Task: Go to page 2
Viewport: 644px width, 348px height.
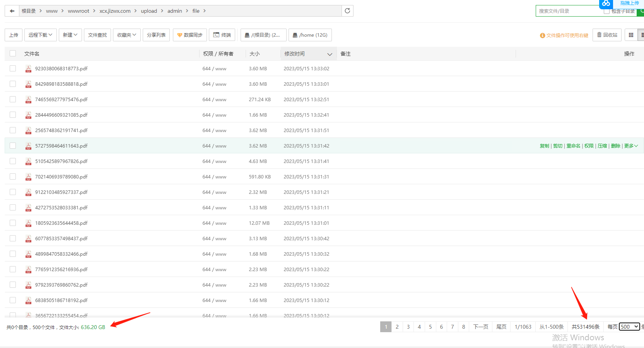Action: click(x=397, y=327)
